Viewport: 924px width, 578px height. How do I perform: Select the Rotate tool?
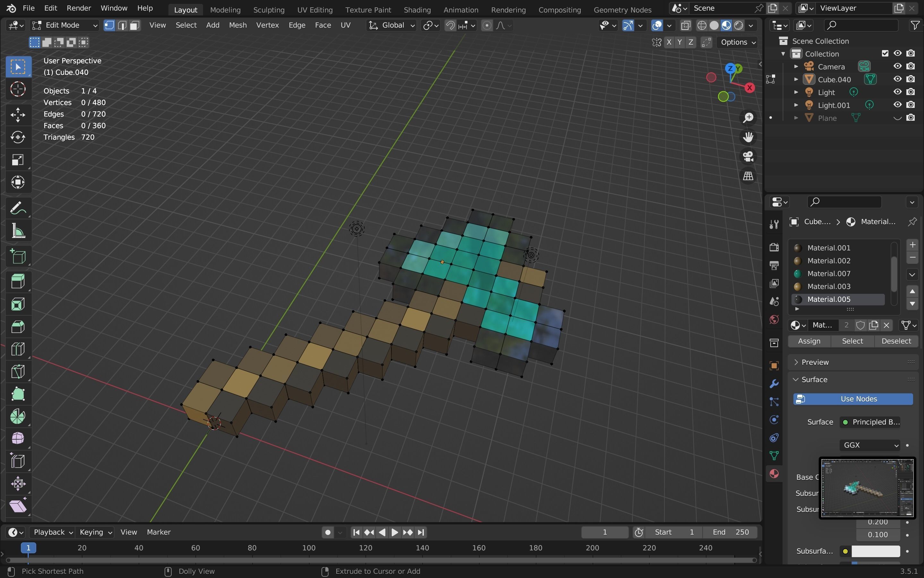[x=18, y=137]
